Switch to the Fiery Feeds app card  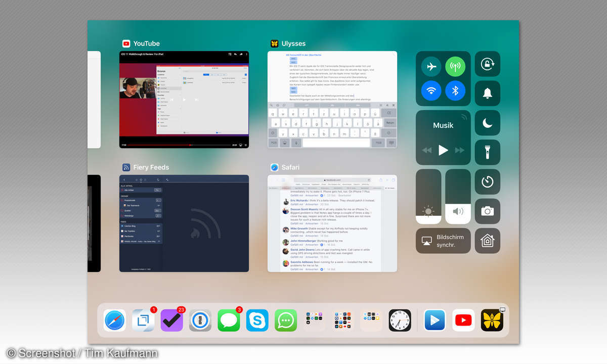click(184, 223)
